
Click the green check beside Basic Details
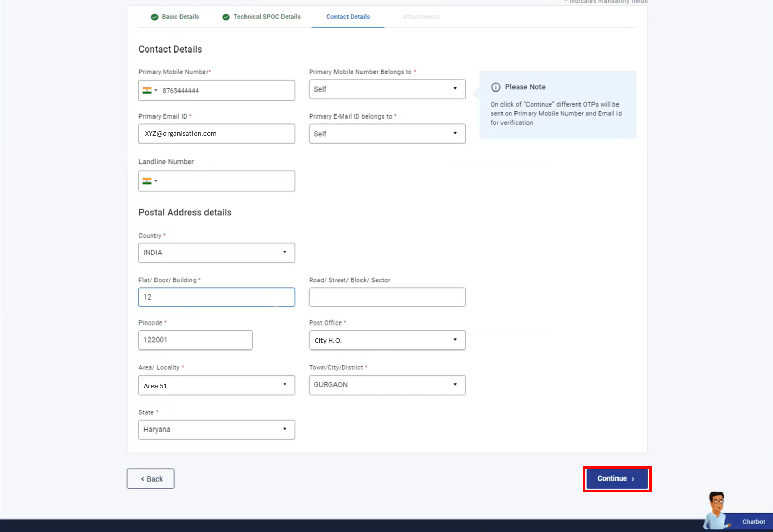[x=154, y=17]
